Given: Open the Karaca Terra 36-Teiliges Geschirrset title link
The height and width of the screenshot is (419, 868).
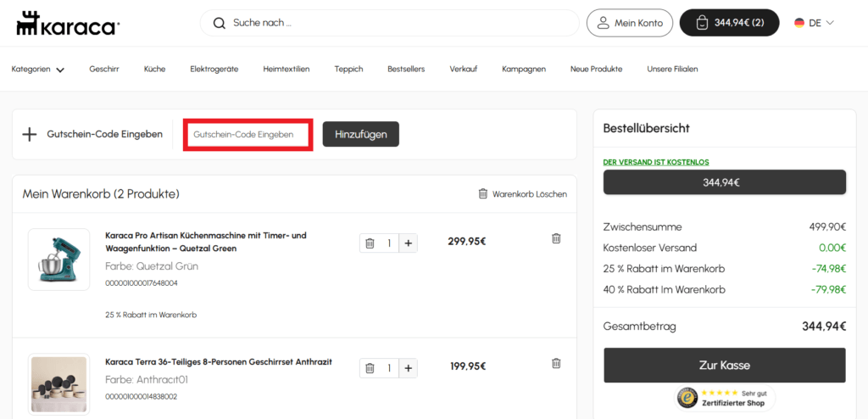Looking at the screenshot, I should (x=219, y=362).
